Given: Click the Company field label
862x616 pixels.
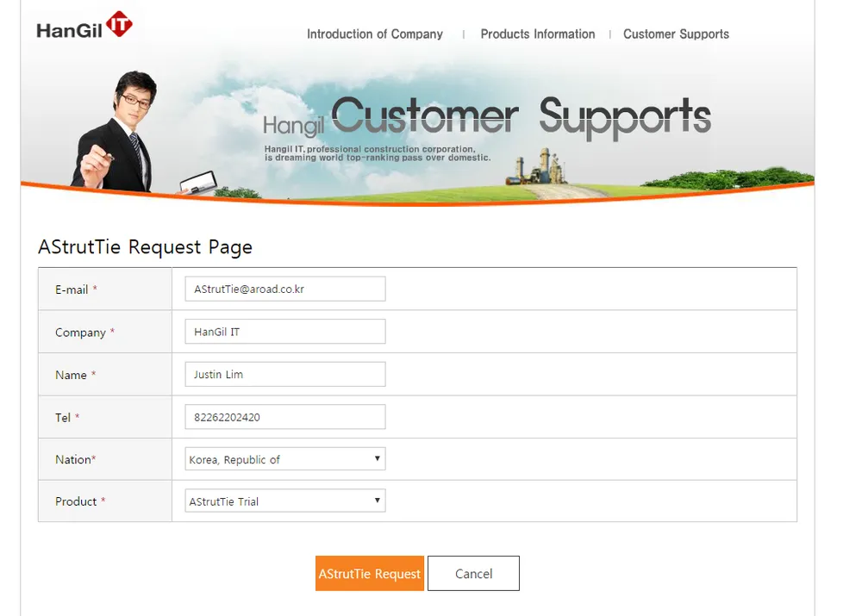Looking at the screenshot, I should pos(84,333).
